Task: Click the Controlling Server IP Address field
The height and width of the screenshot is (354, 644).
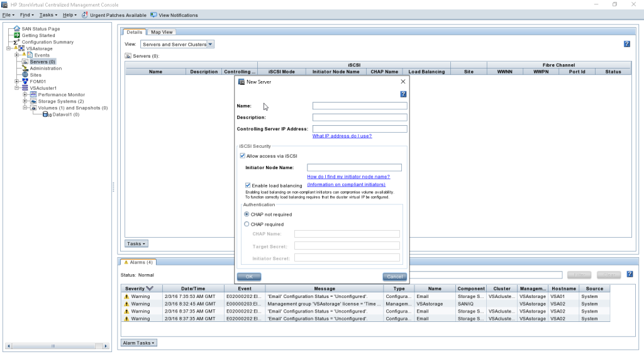Action: click(x=360, y=128)
